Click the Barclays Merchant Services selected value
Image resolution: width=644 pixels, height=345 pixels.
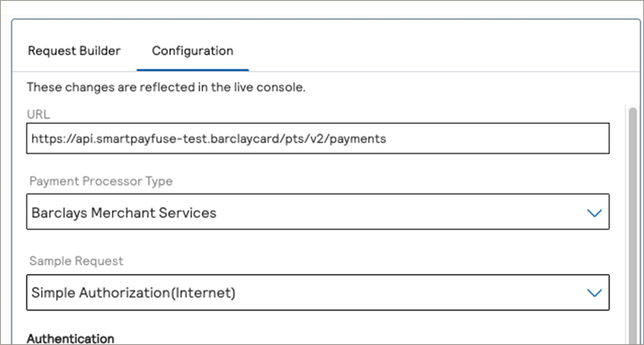[x=124, y=214]
